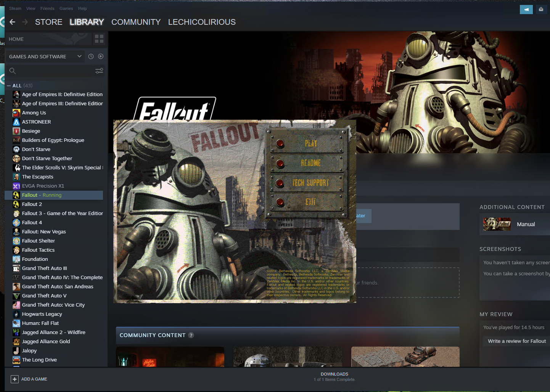Click the Besiege game icon
550x392 pixels.
pyautogui.click(x=16, y=131)
